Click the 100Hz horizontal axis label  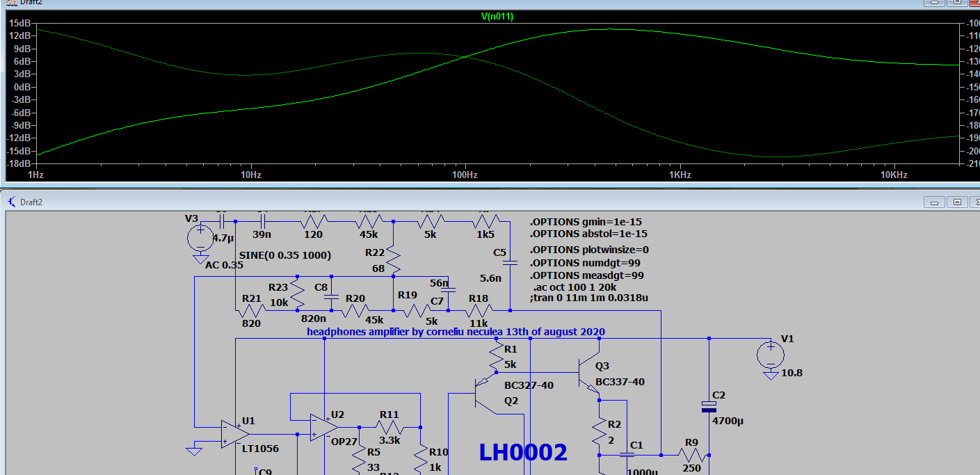click(465, 175)
